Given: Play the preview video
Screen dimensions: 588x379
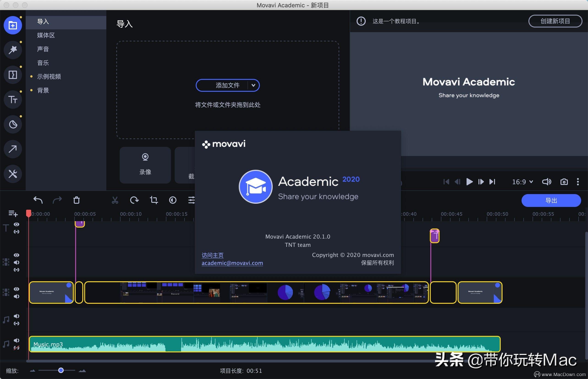Looking at the screenshot, I should [x=469, y=182].
